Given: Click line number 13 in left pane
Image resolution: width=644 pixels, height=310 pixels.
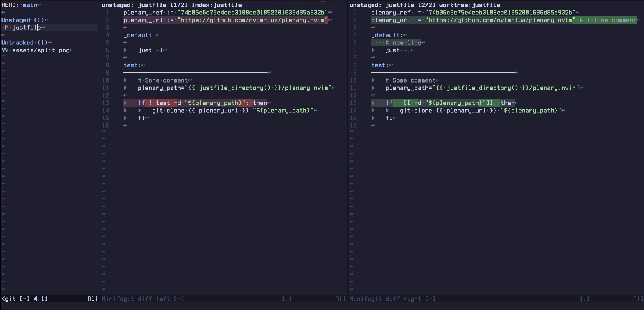Looking at the screenshot, I should 106,103.
